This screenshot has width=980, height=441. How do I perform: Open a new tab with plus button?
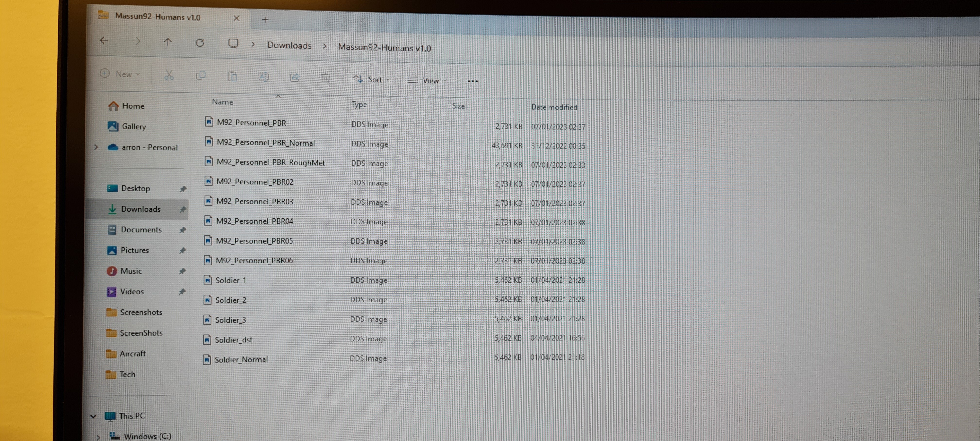[265, 19]
